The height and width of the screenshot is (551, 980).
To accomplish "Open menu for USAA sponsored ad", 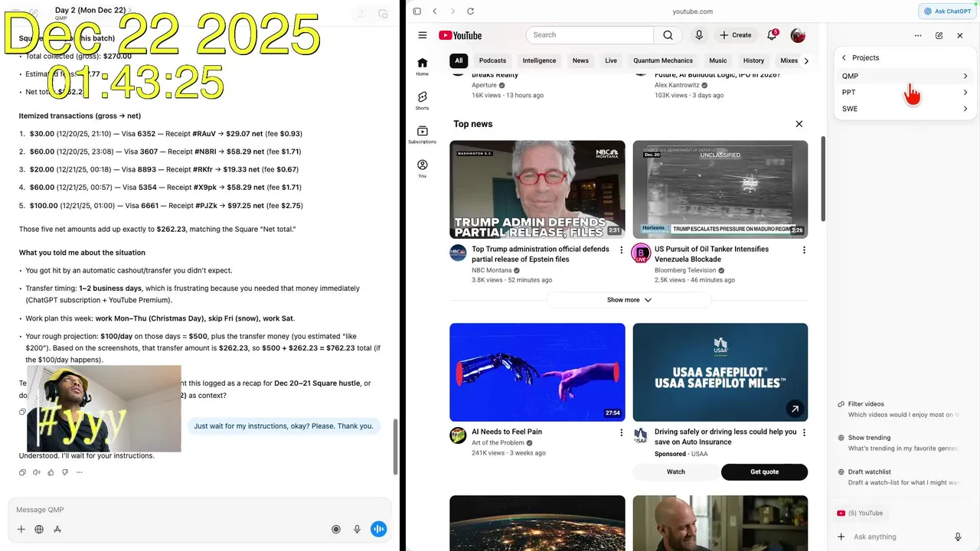I will 804,432.
